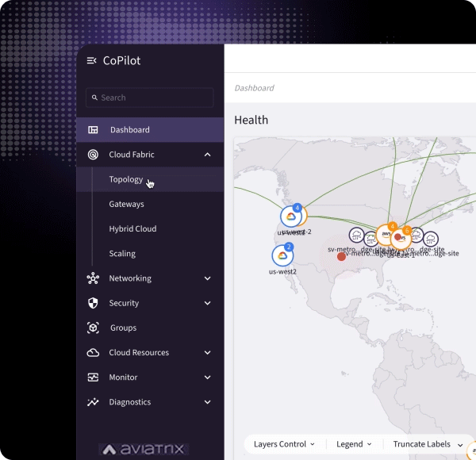The height and width of the screenshot is (460, 476).
Task: Click the rightmost edge-site cloud node
Action: point(431,239)
